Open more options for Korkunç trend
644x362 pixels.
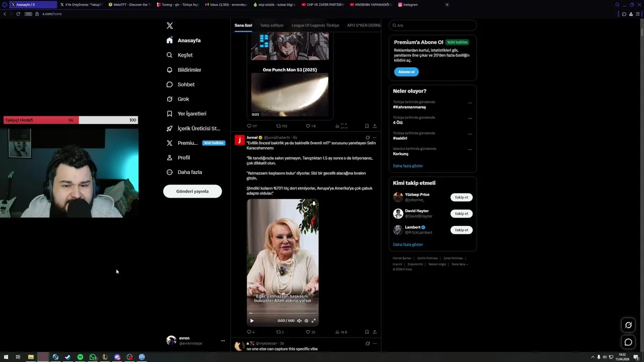point(470,149)
